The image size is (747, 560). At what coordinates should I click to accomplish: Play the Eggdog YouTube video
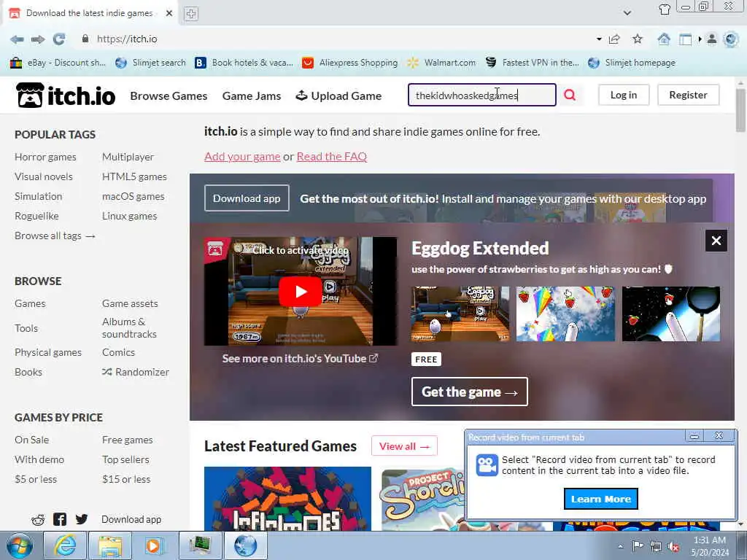300,292
